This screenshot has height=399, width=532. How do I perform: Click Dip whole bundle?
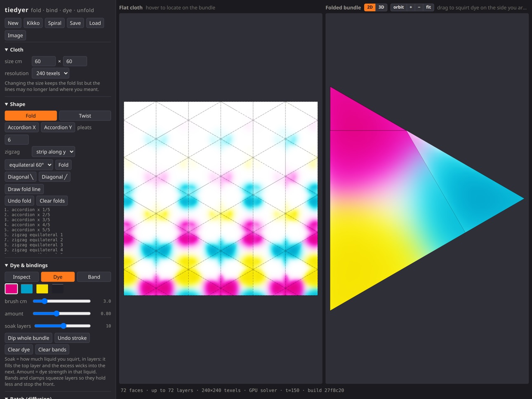click(x=28, y=338)
